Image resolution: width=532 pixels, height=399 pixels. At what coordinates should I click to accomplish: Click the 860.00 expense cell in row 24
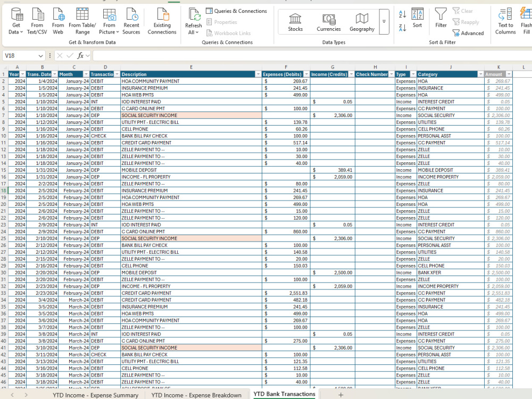[x=286, y=232]
